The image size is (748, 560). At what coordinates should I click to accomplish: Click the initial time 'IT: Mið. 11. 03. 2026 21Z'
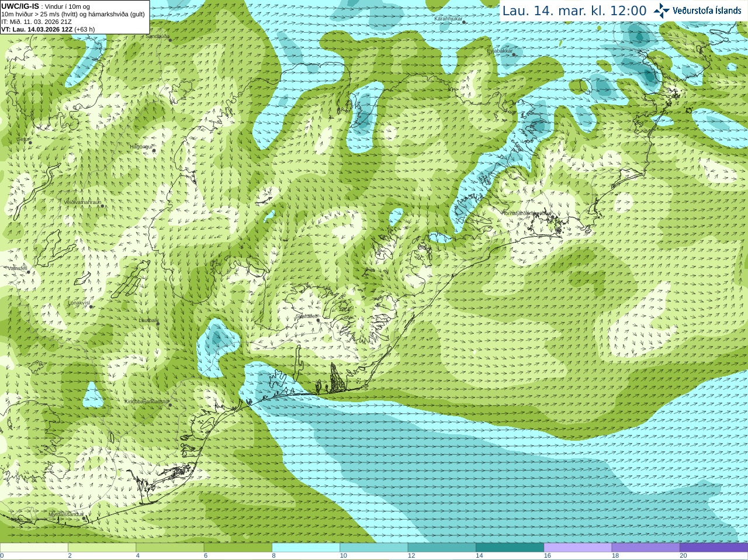point(36,22)
